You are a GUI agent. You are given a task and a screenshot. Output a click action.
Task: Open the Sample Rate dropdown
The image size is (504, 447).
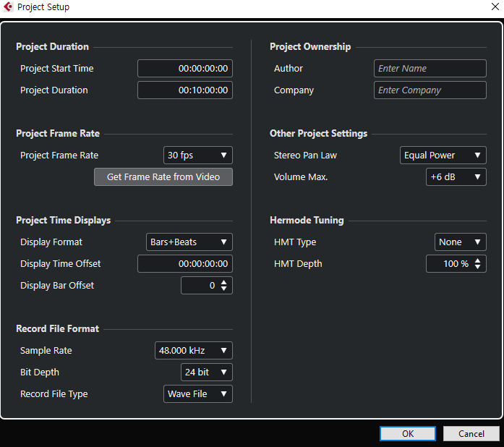point(194,350)
